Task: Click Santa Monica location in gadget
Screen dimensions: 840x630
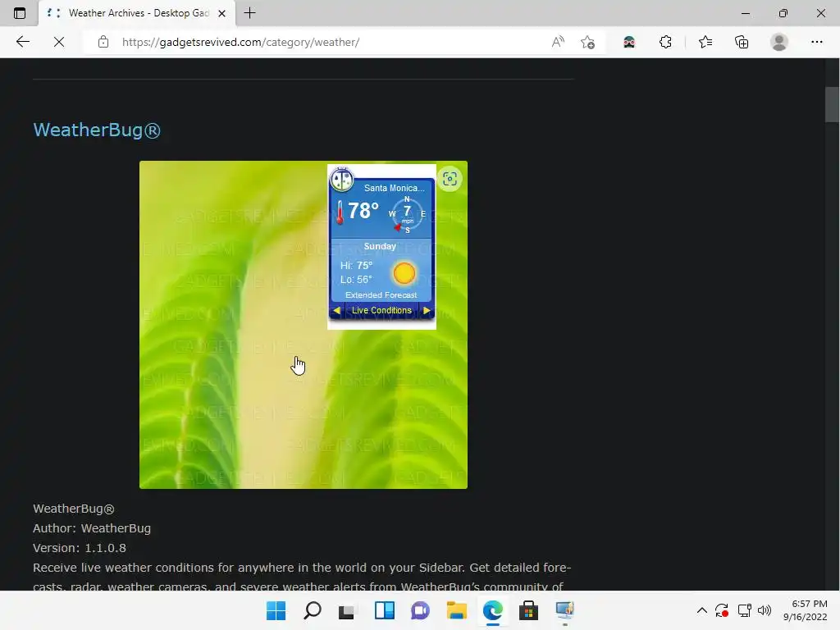Action: coord(394,188)
